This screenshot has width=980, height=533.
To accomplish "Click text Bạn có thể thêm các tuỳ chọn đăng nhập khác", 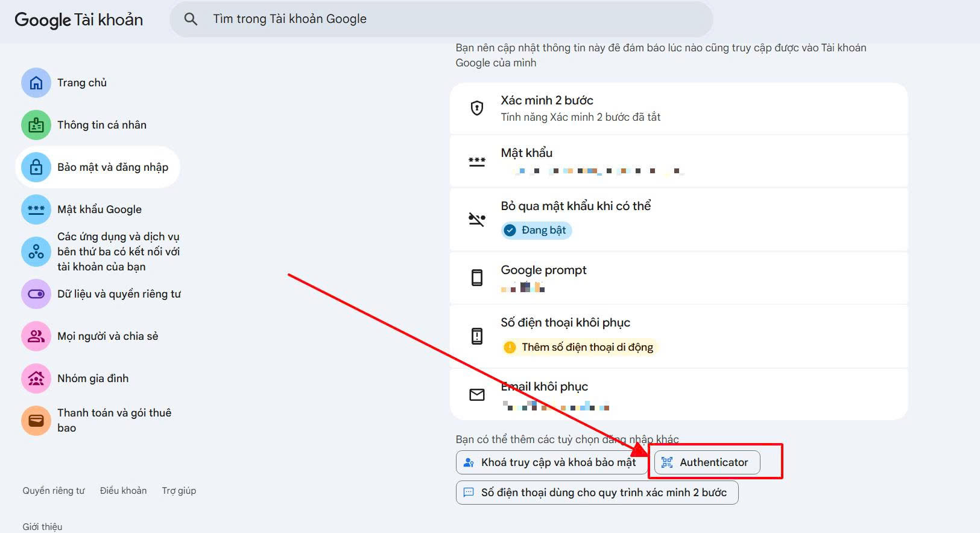I will [567, 439].
